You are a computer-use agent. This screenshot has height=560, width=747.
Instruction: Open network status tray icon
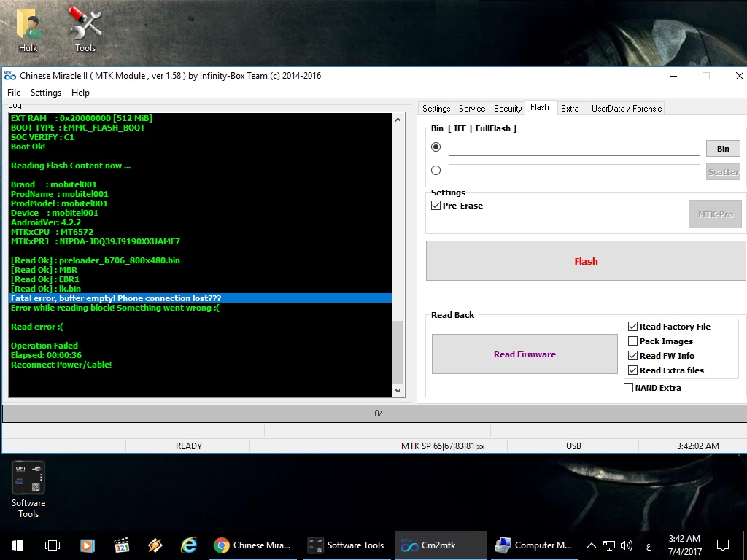tap(609, 545)
